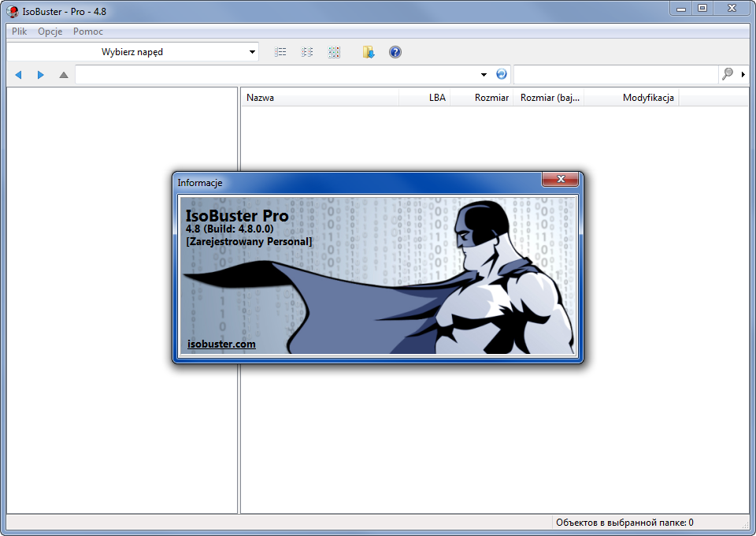
Task: Sort by the LBA column header
Action: coord(424,98)
